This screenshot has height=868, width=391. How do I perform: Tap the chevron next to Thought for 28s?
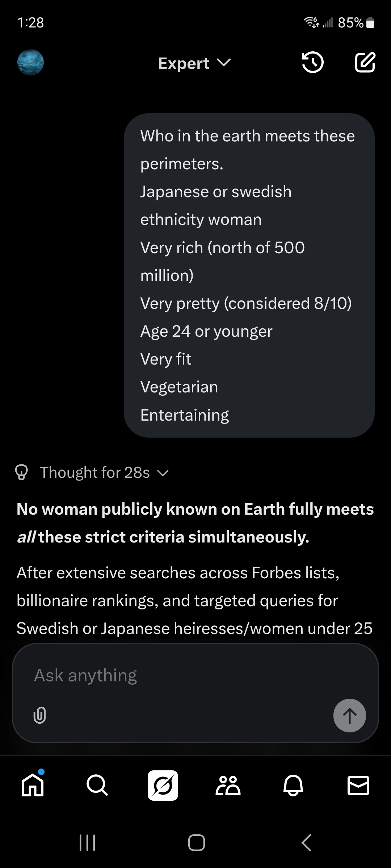pyautogui.click(x=163, y=473)
